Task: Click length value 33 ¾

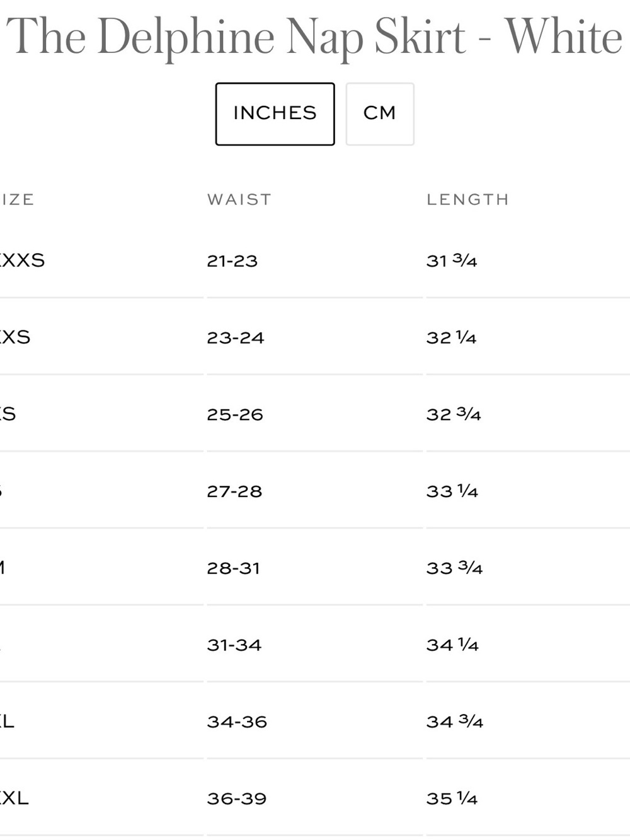Action: pos(454,568)
